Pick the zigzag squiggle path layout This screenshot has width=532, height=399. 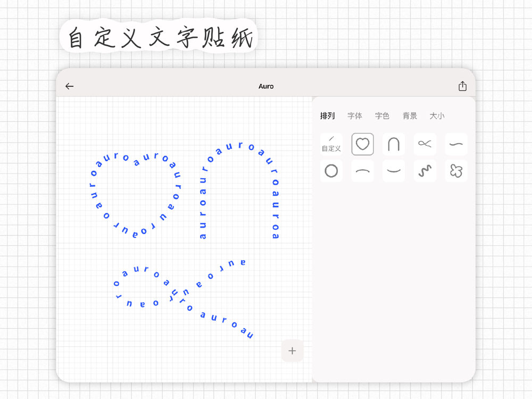tap(425, 171)
